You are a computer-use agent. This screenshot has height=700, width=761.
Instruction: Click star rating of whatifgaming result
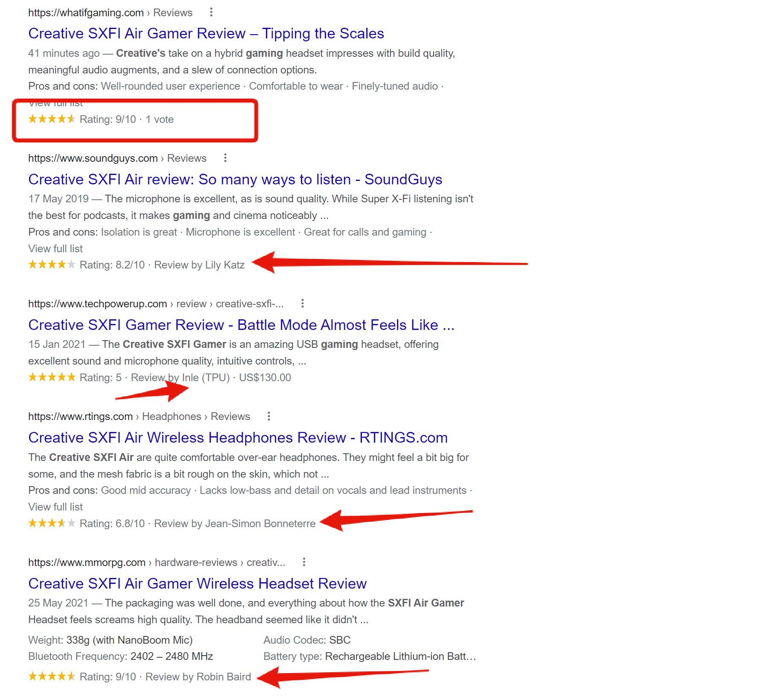point(52,119)
